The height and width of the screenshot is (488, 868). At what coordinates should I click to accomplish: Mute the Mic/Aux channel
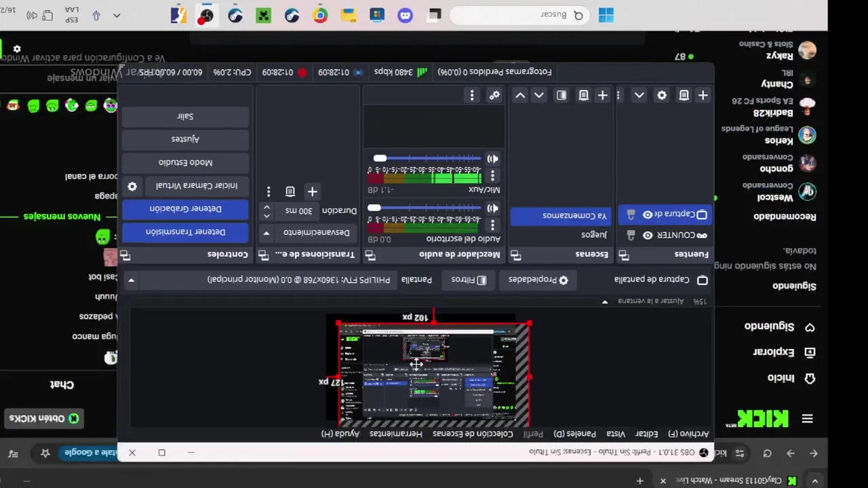[492, 159]
